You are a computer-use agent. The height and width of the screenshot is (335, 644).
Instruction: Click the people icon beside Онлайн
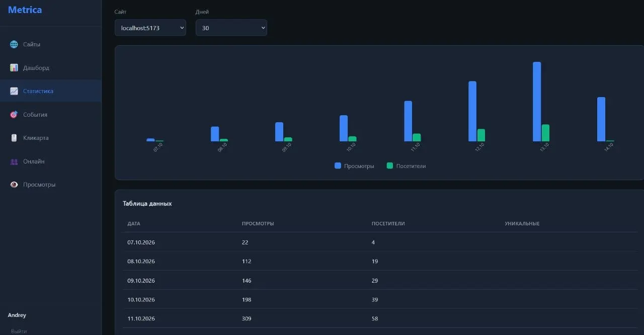pyautogui.click(x=14, y=161)
